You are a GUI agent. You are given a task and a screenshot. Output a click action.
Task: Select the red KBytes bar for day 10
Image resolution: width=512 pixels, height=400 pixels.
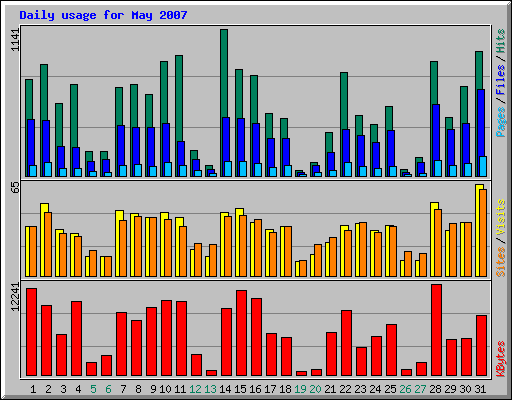coord(166,338)
